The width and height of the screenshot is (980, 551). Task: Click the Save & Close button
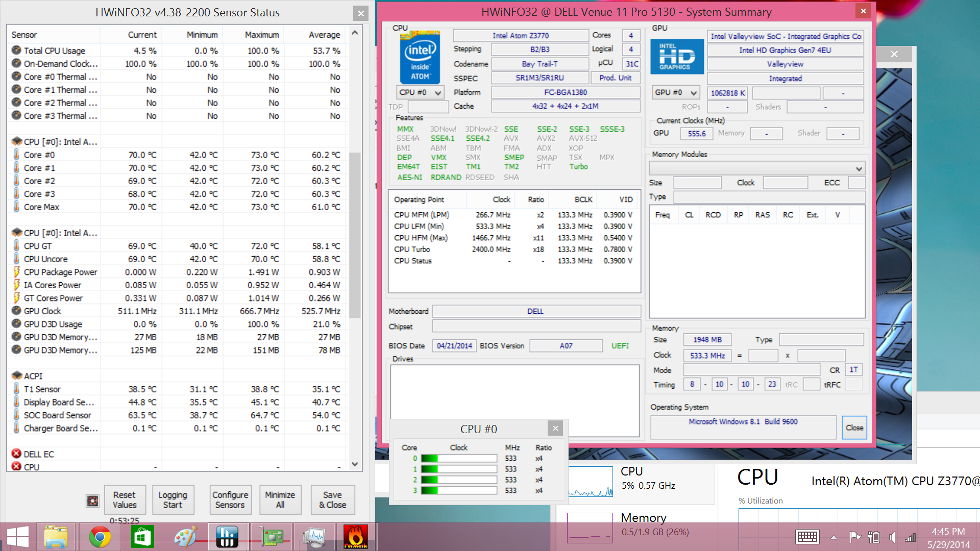[333, 500]
